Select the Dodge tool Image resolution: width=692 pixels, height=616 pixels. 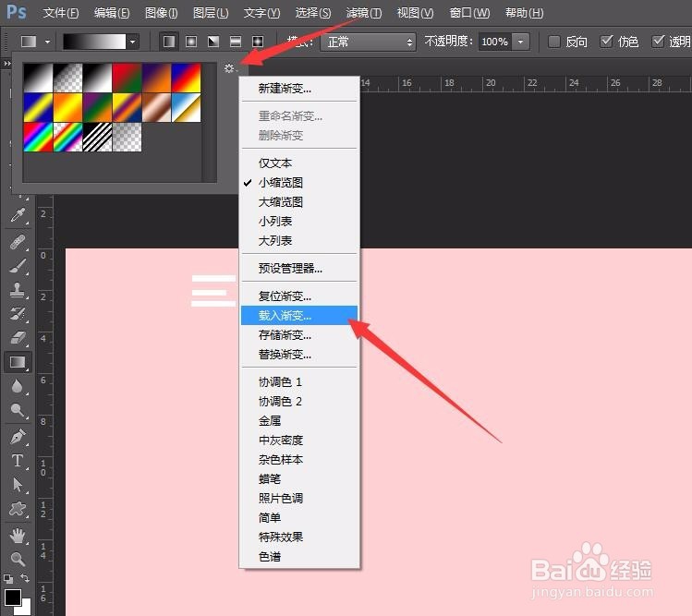pyautogui.click(x=18, y=410)
